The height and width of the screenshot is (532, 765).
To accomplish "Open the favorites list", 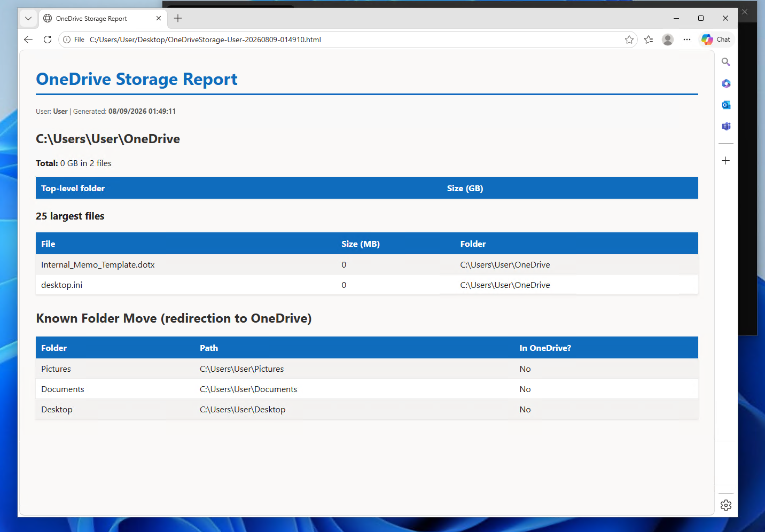I will [x=649, y=40].
